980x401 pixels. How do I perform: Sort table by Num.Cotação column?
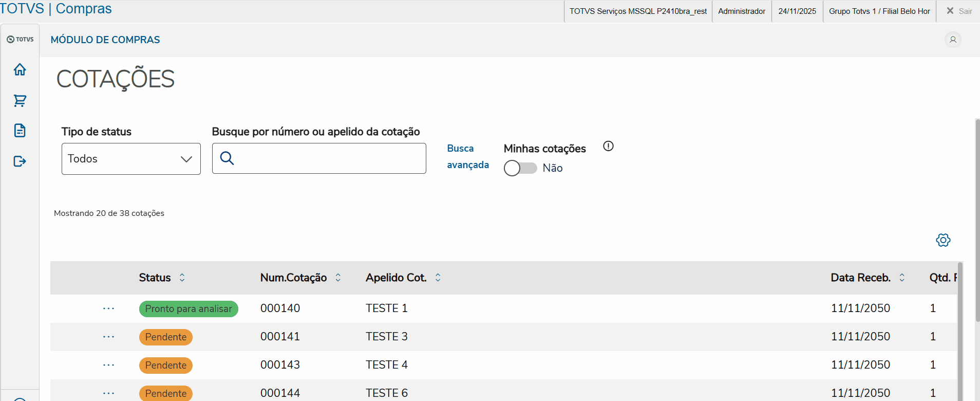tap(338, 278)
